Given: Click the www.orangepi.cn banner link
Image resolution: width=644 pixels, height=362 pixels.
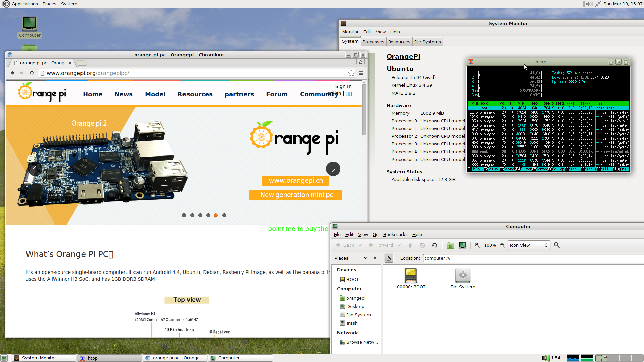Looking at the screenshot, I should coord(296,181).
